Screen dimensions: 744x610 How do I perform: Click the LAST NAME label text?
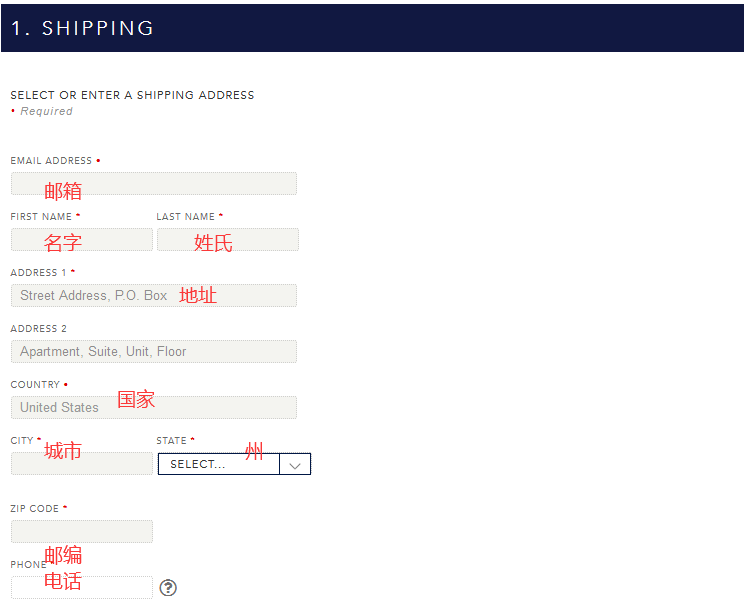186,217
